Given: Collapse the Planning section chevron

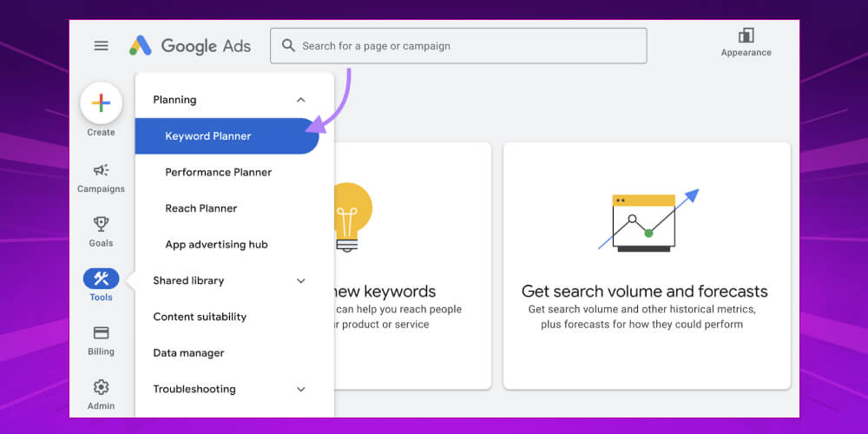Looking at the screenshot, I should tap(300, 100).
